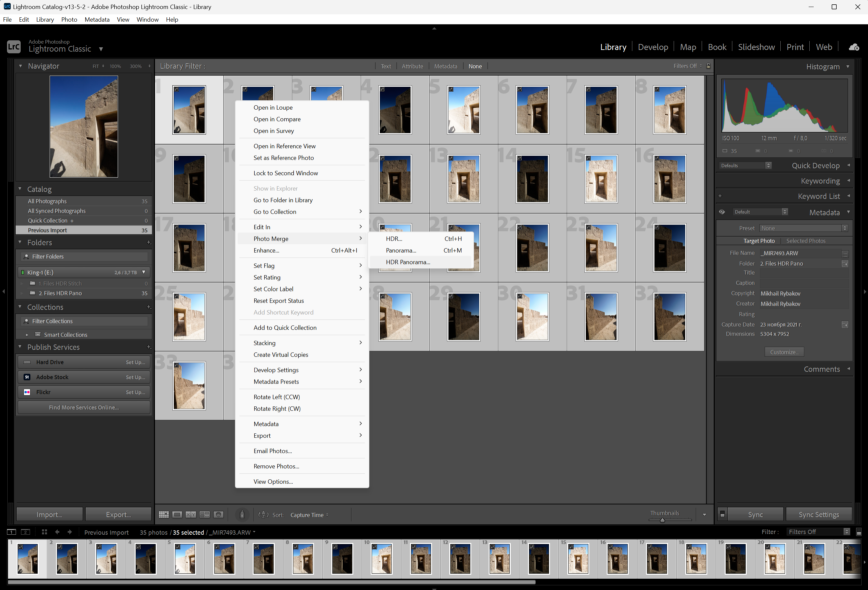The width and height of the screenshot is (868, 590).
Task: Open Survey view icon
Action: [205, 515]
